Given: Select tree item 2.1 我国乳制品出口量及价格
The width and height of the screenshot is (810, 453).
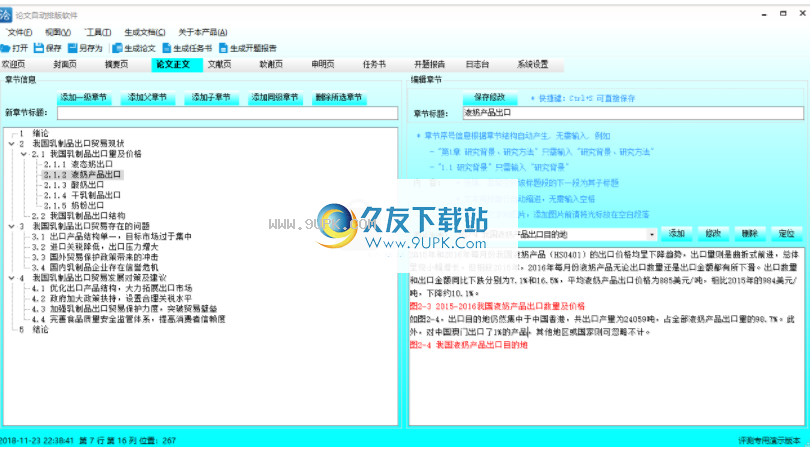Looking at the screenshot, I should click(86, 154).
